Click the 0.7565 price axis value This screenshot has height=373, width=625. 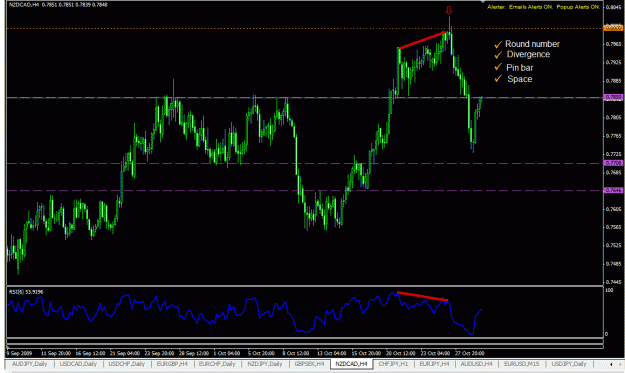coord(613,227)
